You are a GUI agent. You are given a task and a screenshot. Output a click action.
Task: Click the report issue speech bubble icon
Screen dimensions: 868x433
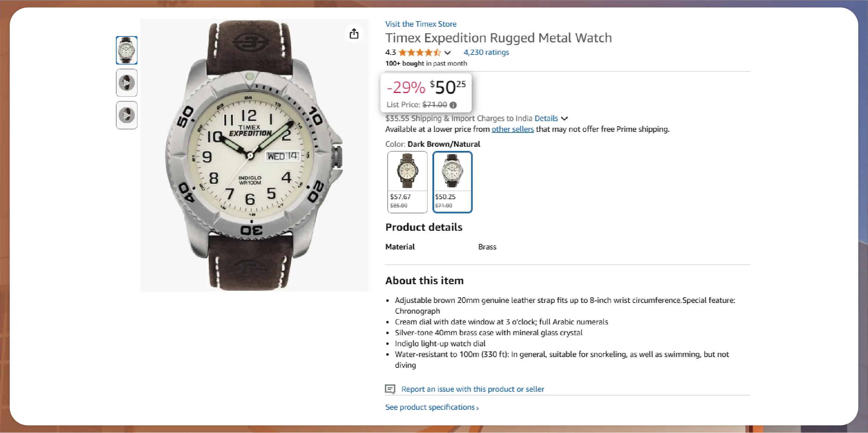(x=390, y=389)
